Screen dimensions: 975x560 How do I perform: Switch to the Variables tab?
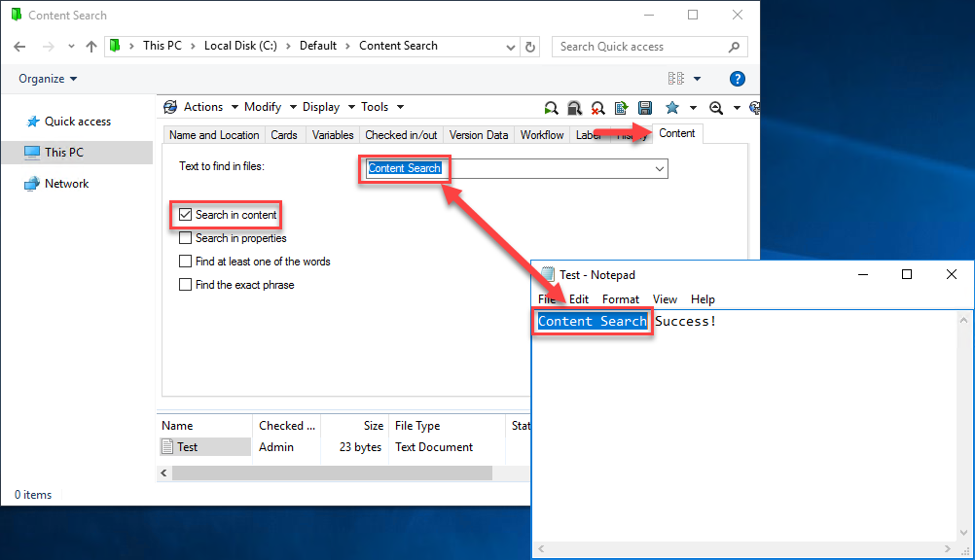(333, 135)
